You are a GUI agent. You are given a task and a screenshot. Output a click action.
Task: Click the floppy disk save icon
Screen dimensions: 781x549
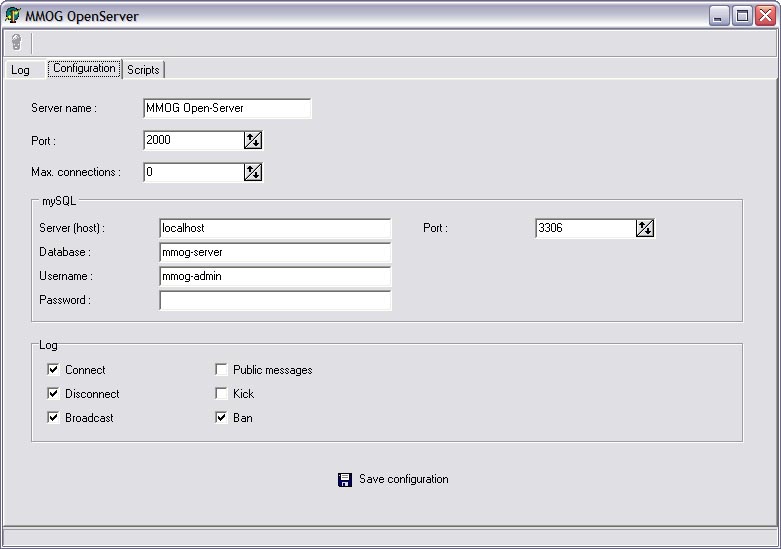[x=345, y=480]
